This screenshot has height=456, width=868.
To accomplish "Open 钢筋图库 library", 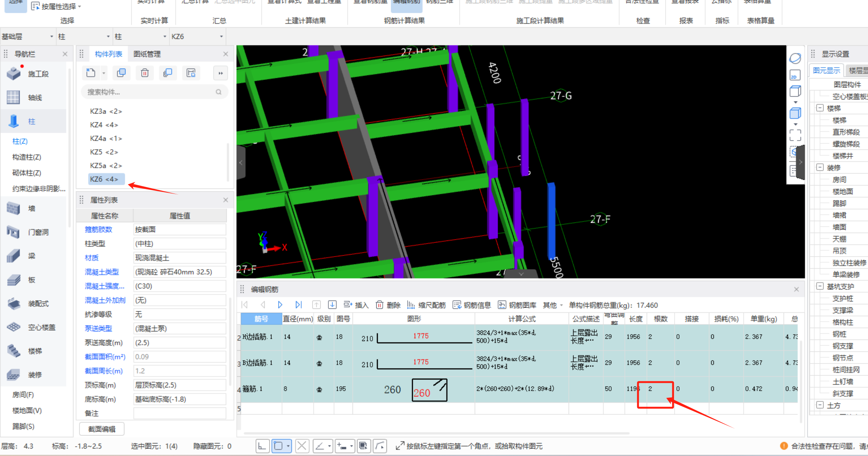I will click(517, 305).
